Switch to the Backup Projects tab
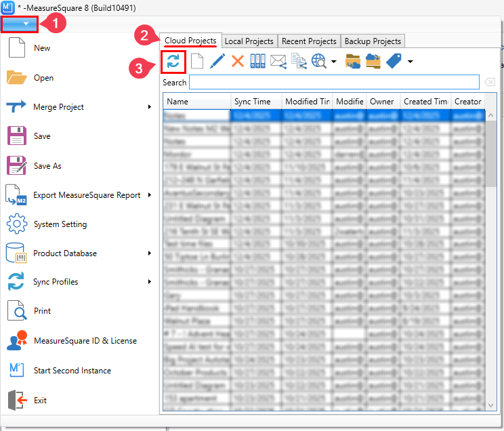 (373, 41)
